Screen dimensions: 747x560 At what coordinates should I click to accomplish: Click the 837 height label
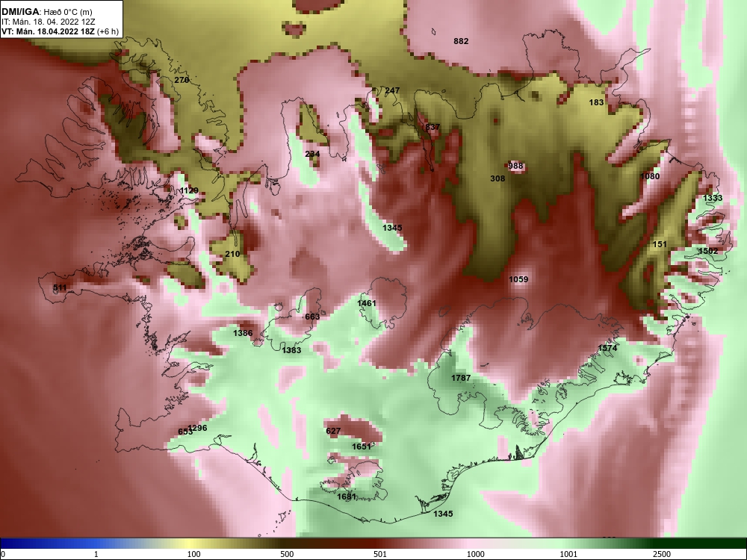coord(433,127)
